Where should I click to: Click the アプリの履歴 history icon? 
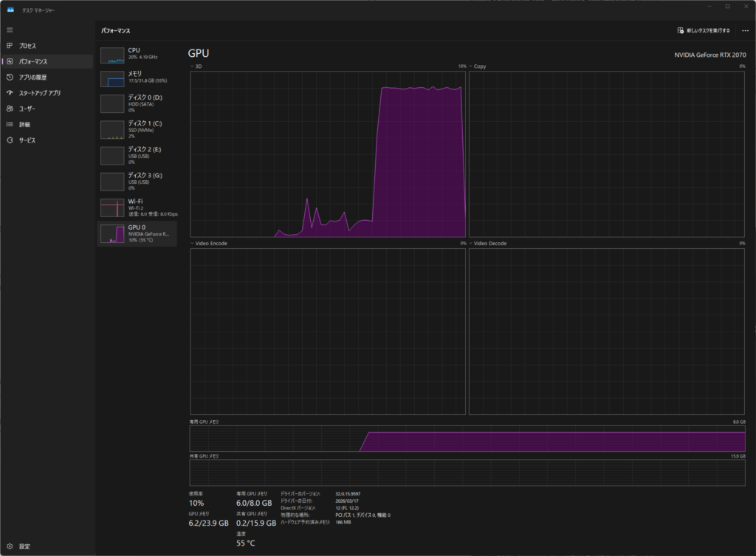point(10,77)
